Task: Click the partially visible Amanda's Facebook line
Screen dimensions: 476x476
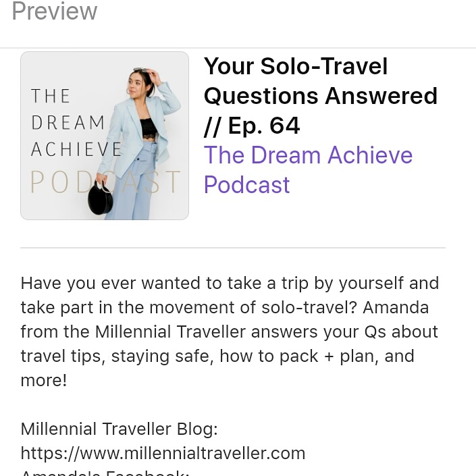Action: coord(105,473)
